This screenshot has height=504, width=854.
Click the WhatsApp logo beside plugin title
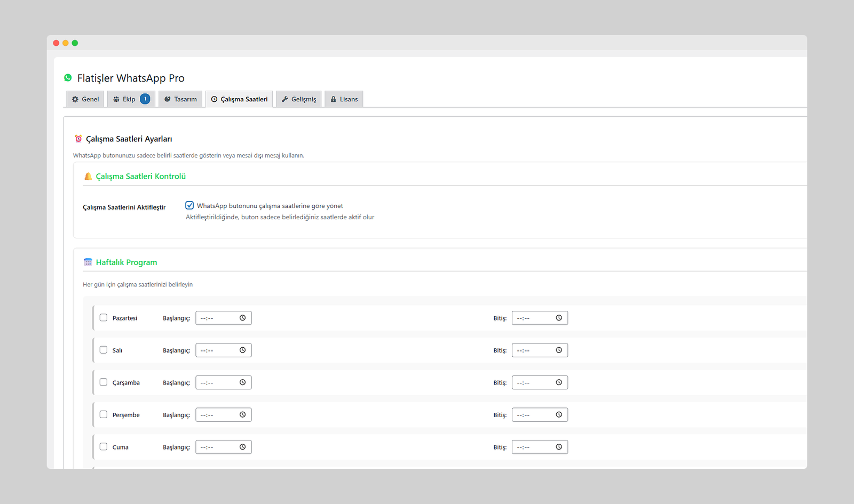click(x=68, y=78)
